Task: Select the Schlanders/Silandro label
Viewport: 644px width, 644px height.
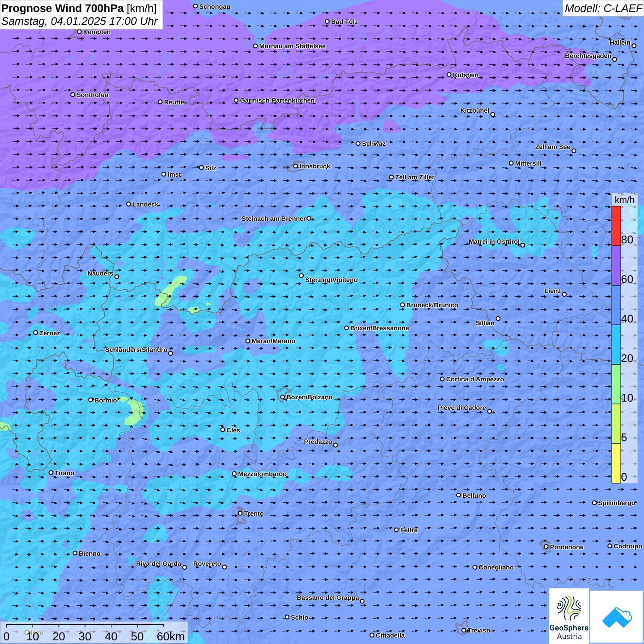Action: (136, 350)
